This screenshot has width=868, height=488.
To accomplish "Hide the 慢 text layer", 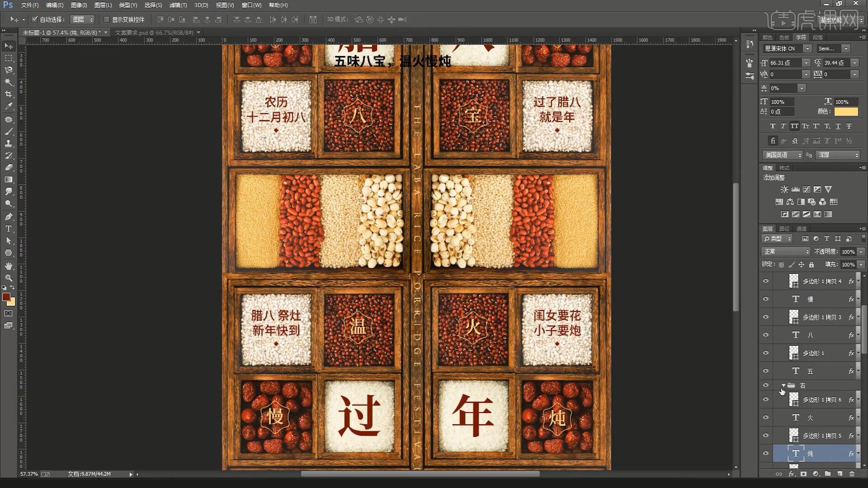I will click(766, 299).
